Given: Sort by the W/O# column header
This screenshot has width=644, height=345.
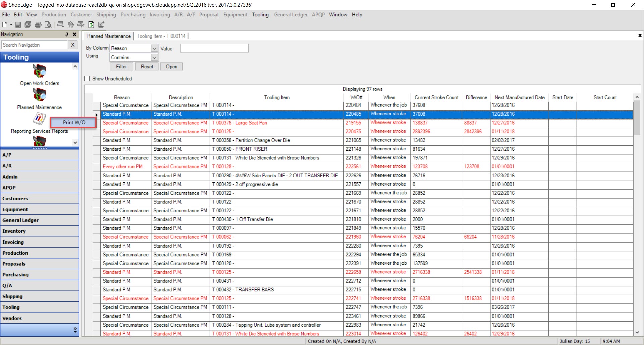Looking at the screenshot, I should click(356, 97).
